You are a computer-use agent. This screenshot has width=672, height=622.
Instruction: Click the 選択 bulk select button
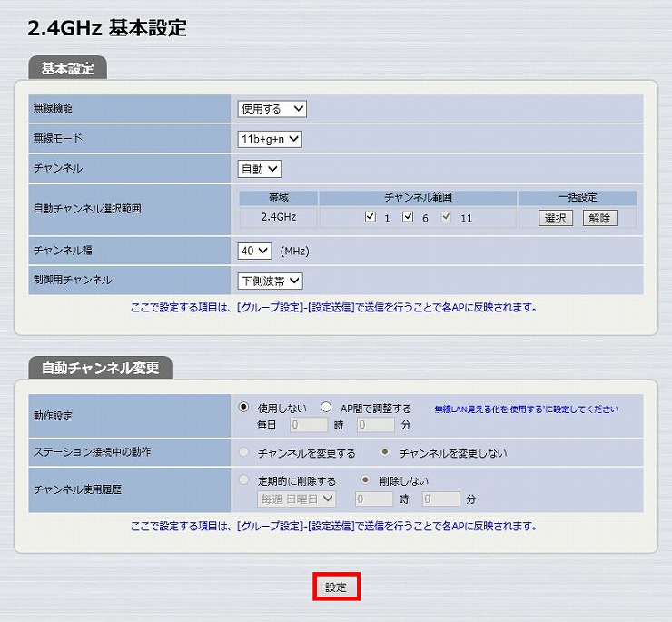pos(556,218)
